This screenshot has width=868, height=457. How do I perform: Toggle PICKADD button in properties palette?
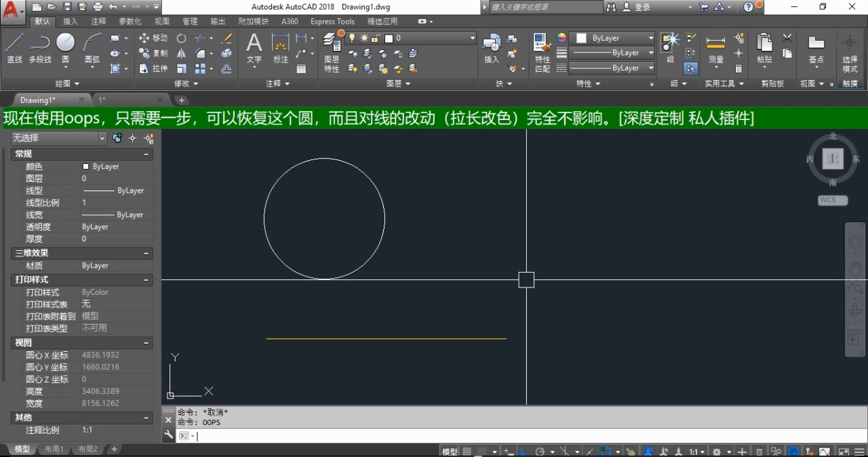point(117,138)
